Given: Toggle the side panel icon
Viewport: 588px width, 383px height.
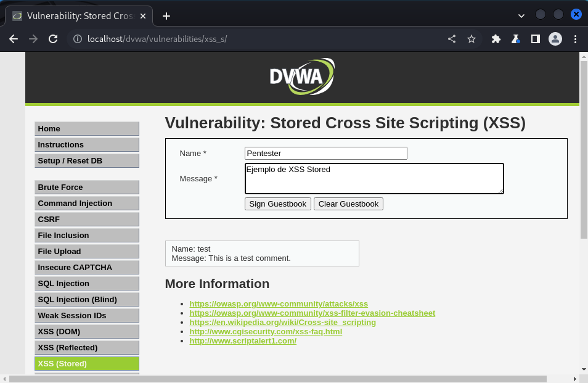Looking at the screenshot, I should [x=536, y=39].
